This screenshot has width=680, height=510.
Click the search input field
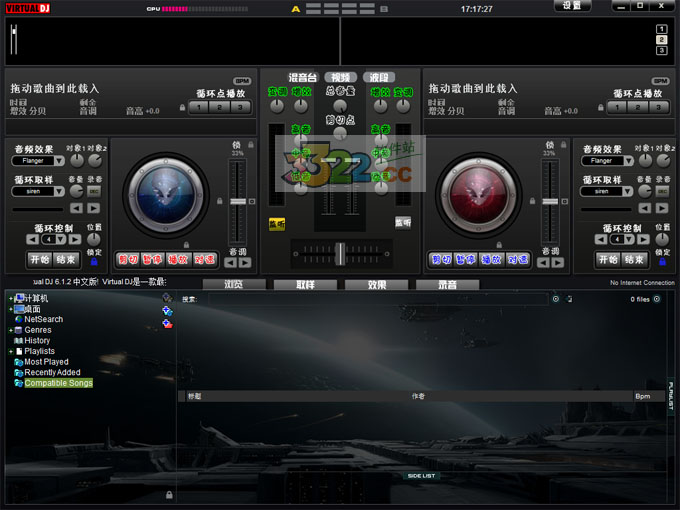377,299
